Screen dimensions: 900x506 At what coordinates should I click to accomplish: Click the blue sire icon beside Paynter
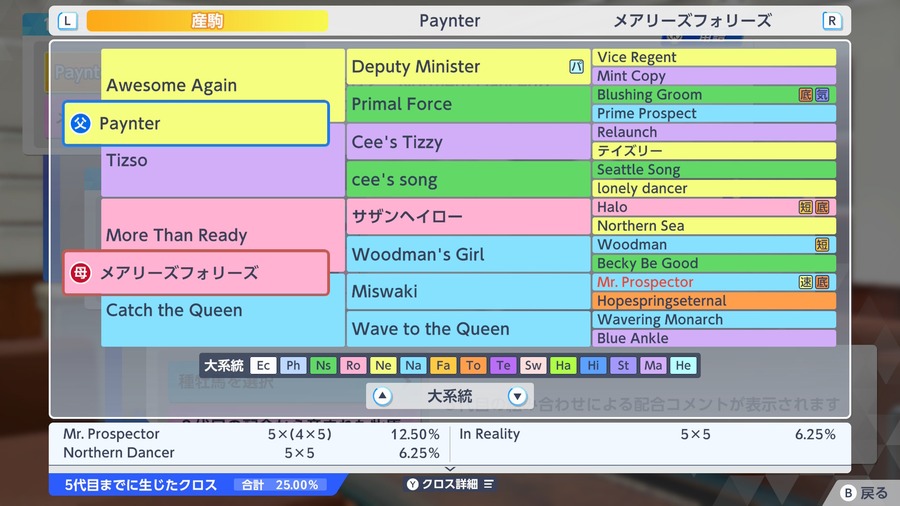pyautogui.click(x=81, y=123)
